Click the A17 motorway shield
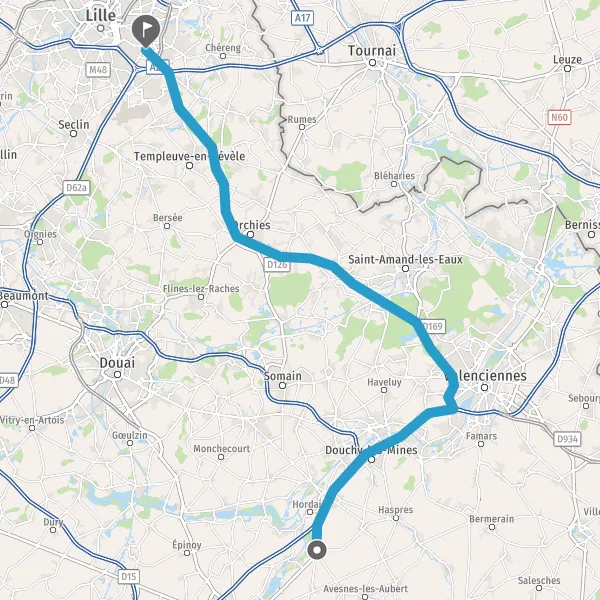The height and width of the screenshot is (600, 600). pos(302,18)
